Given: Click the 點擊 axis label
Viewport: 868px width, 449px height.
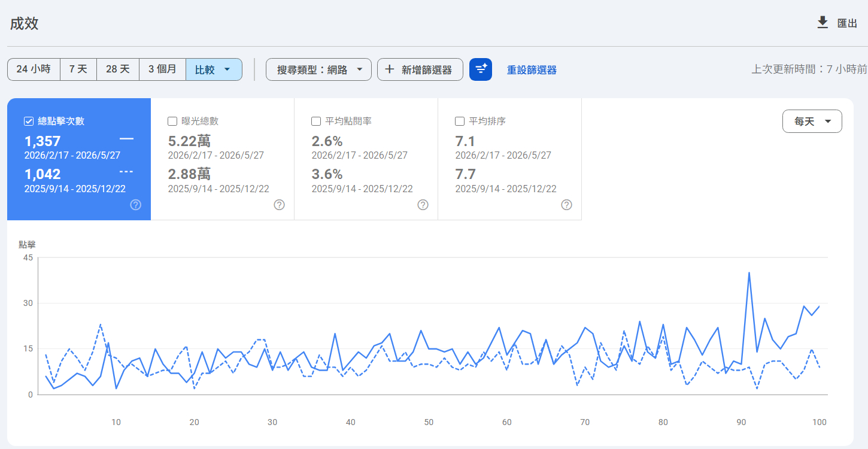Looking at the screenshot, I should pos(27,244).
